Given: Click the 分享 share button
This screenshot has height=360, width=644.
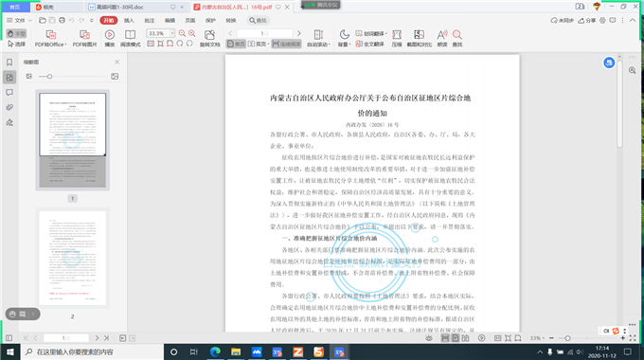Looking at the screenshot, I should 587,20.
